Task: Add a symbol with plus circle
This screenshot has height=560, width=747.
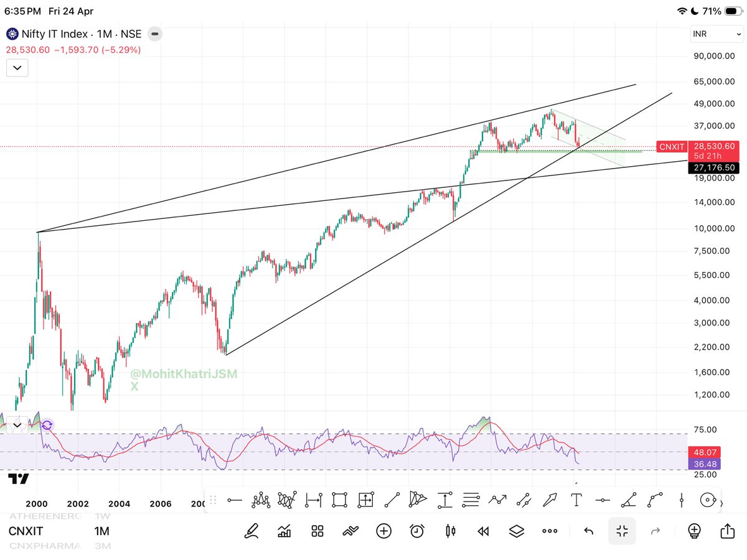Action: click(384, 531)
